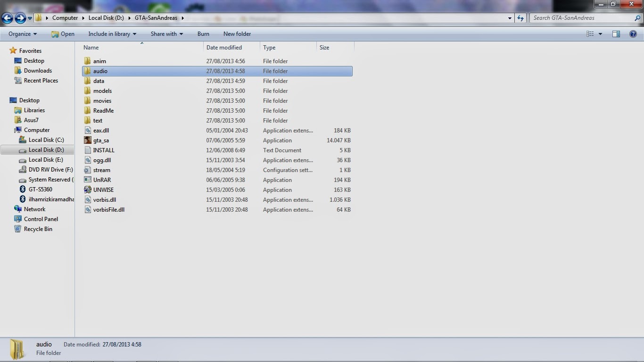This screenshot has width=644, height=362.
Task: Select the models folder icon
Action: 88,91
